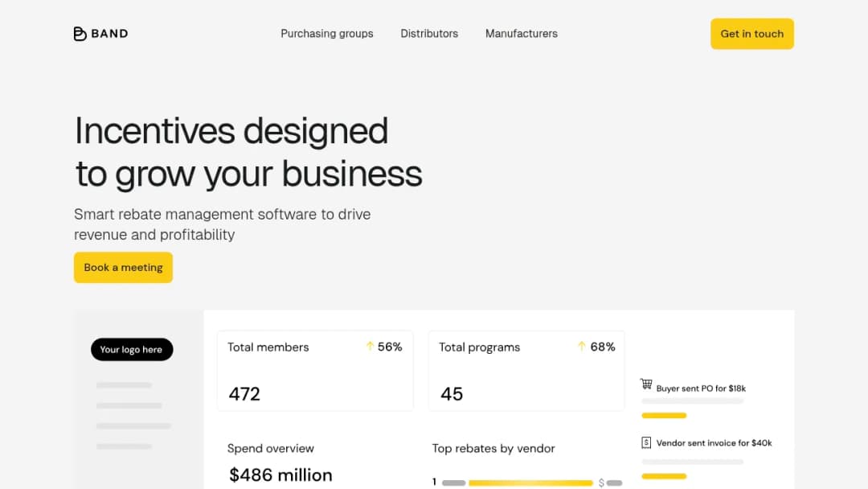
Task: Click the Smart rebate management software subheading
Action: [222, 224]
